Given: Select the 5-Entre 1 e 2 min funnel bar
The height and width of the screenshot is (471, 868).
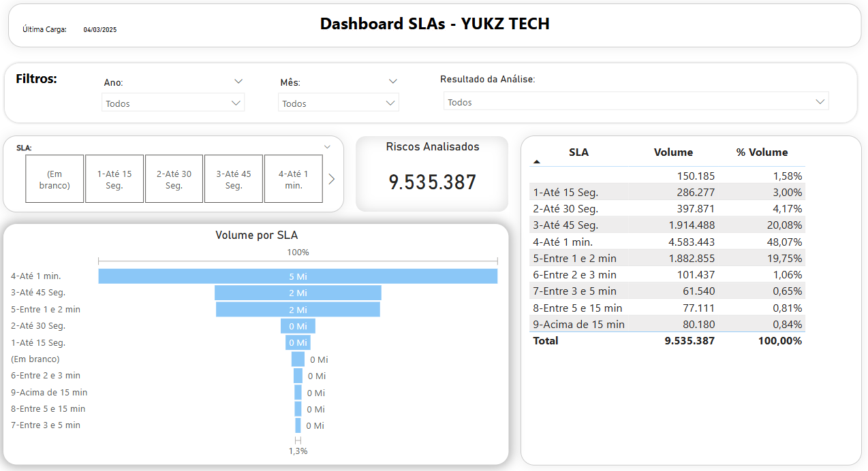Looking at the screenshot, I should (x=298, y=309).
